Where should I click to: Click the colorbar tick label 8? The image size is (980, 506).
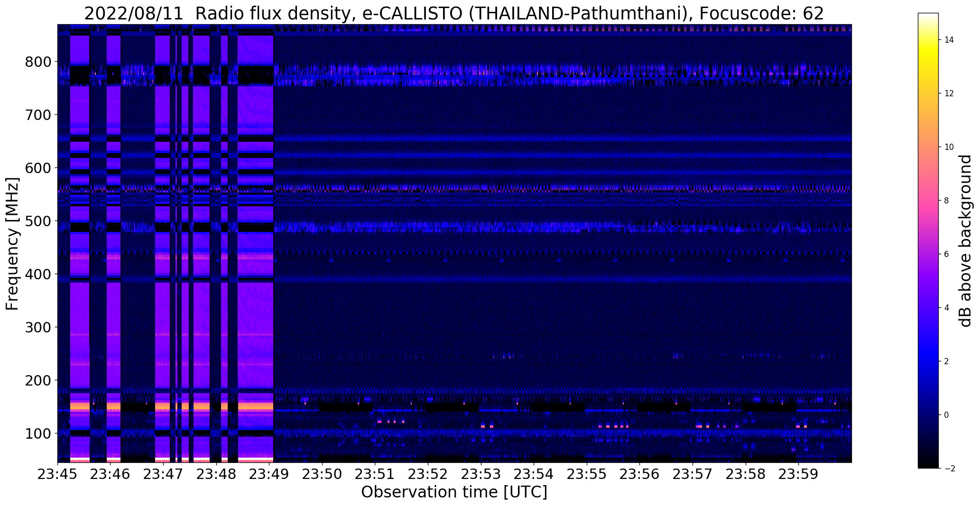click(x=947, y=201)
